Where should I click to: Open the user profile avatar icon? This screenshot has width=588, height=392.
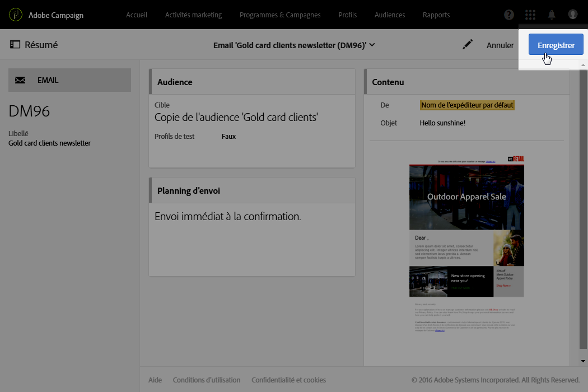click(x=573, y=14)
